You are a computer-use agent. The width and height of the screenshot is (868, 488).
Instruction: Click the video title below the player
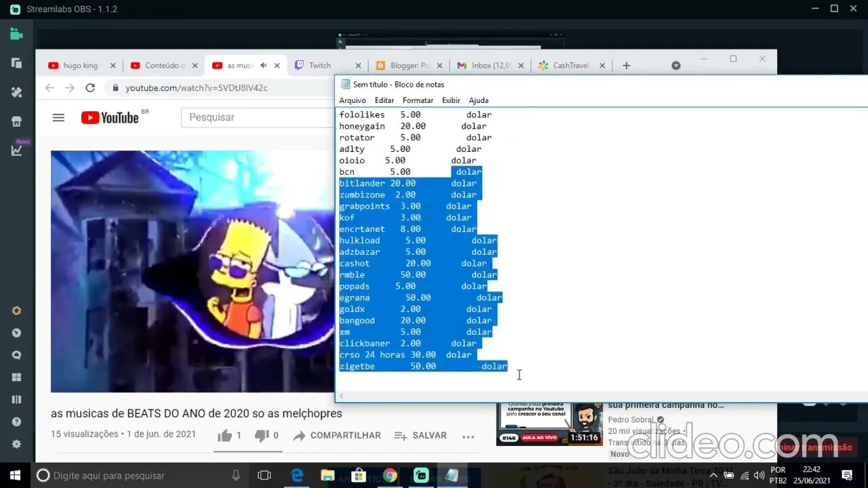point(197,413)
